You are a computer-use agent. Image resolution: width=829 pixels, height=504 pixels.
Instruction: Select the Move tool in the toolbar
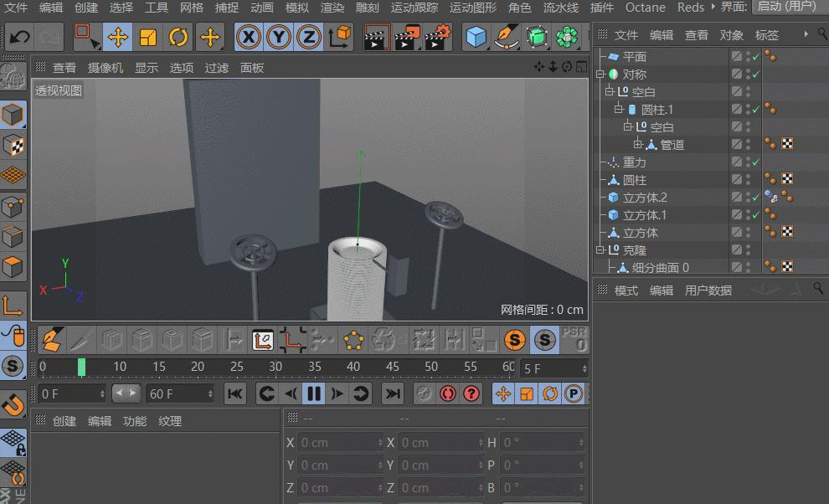coord(119,37)
